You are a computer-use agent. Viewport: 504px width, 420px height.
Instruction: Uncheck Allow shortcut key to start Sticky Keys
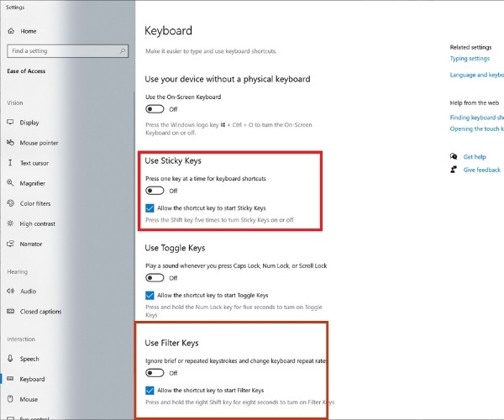150,208
